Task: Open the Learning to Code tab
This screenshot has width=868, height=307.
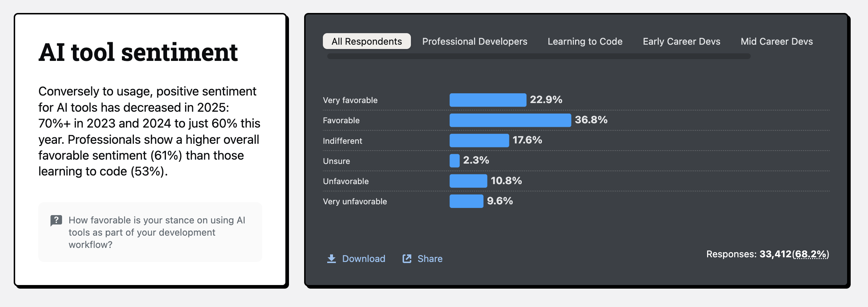Action: [585, 41]
